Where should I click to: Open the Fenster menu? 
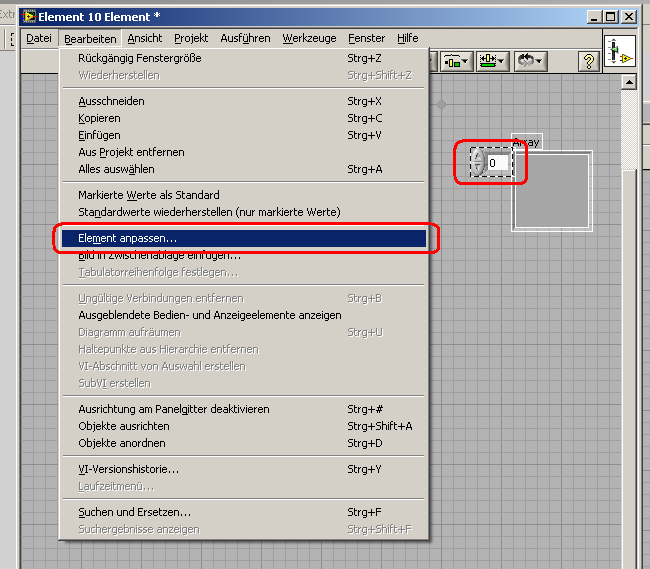(x=366, y=39)
